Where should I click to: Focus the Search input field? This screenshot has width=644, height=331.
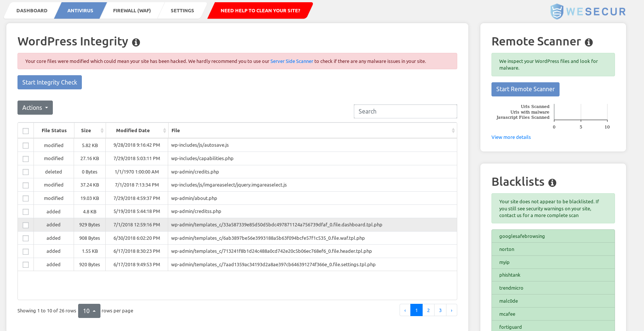tap(406, 111)
